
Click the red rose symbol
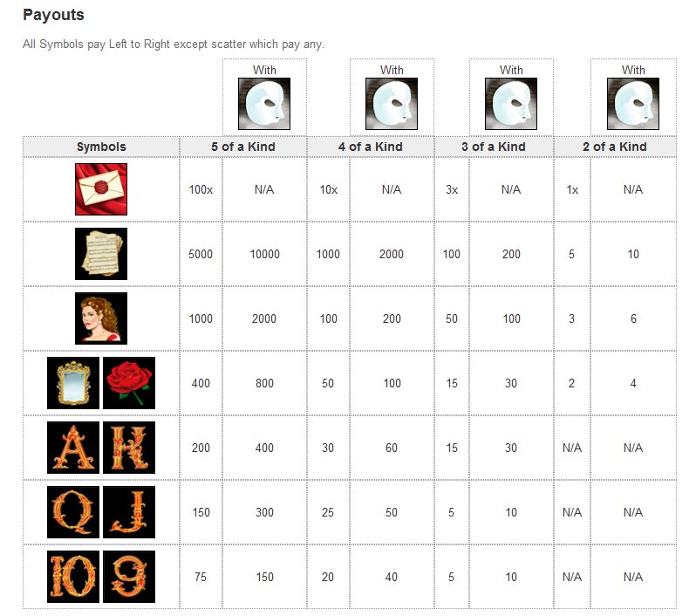tap(129, 383)
